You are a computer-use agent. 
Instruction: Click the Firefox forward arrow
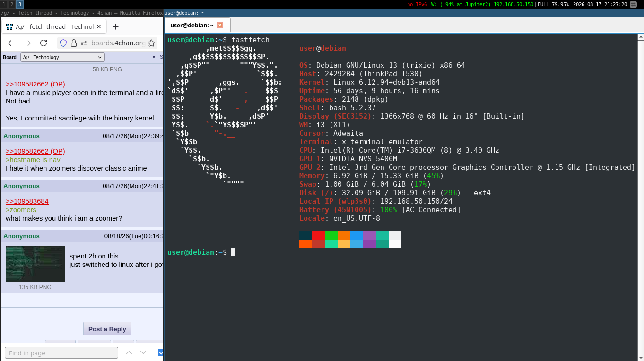pyautogui.click(x=27, y=43)
